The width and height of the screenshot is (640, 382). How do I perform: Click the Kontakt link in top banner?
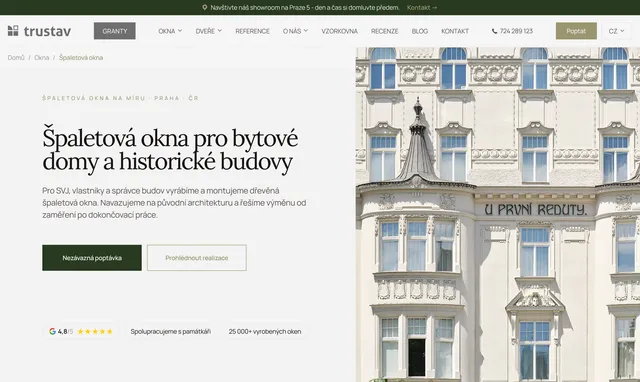(x=422, y=7)
